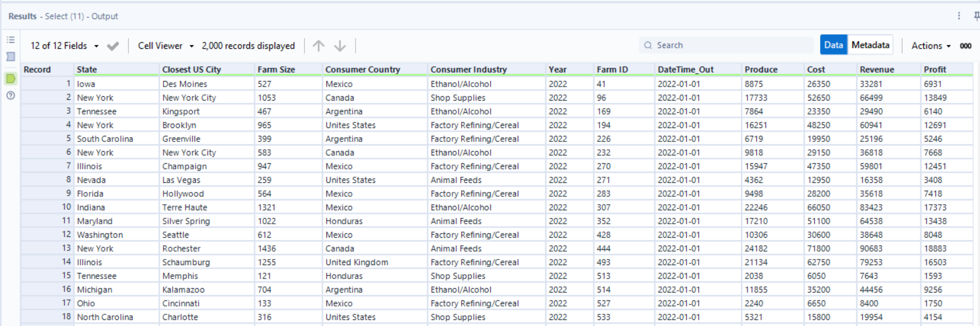
Task: Select the Des Moines cell in first row
Action: point(185,84)
